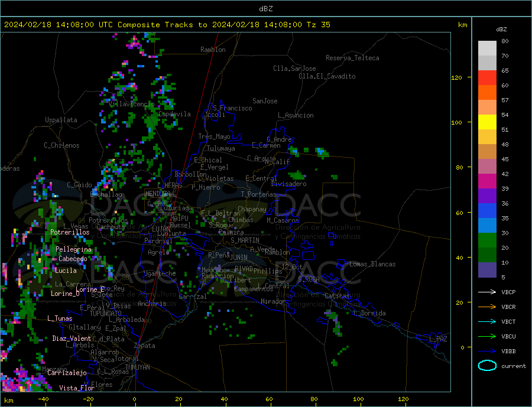Click the 'Reserva_Telteca' map label
The image size is (532, 407).
352,58
